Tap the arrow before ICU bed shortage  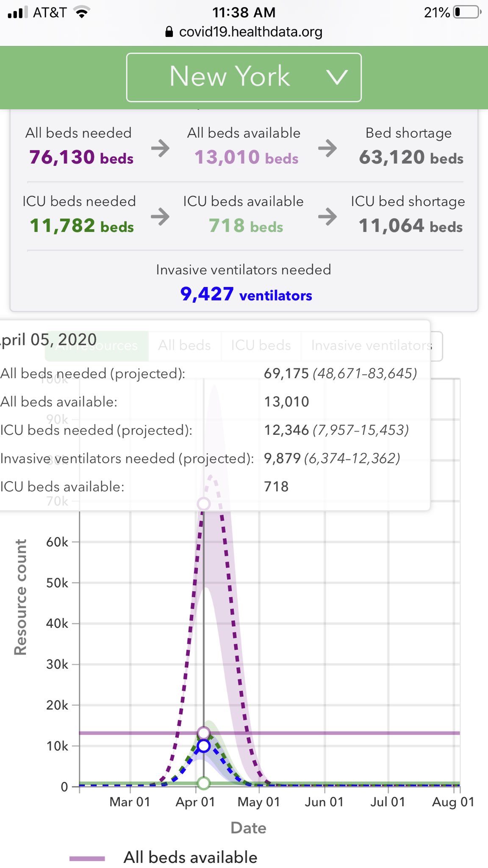pos(327,217)
